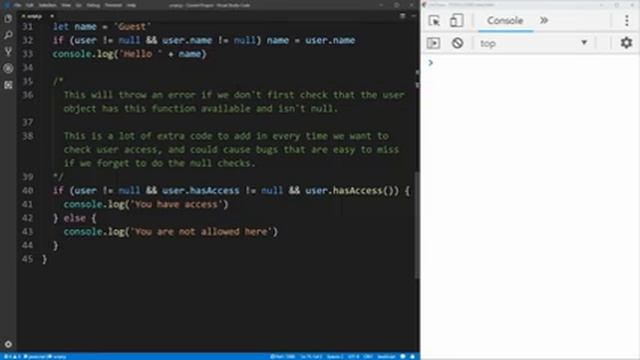Image resolution: width=640 pixels, height=360 pixels.
Task: Click the unsaved dot on the editor tab
Action: tap(52, 16)
